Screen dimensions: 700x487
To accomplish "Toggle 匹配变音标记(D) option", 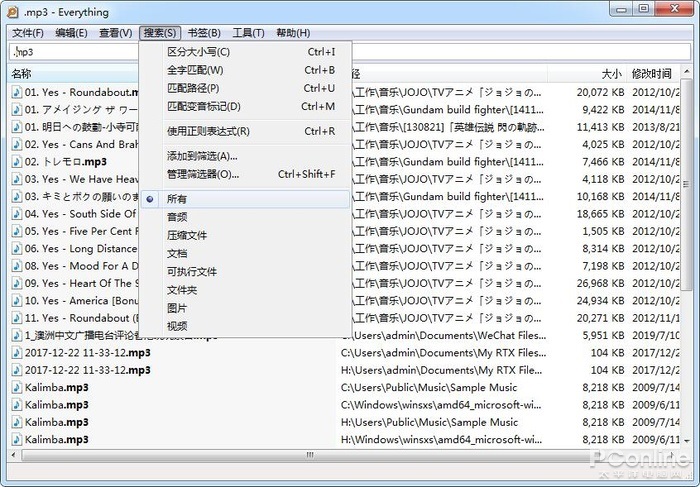I will [x=246, y=107].
